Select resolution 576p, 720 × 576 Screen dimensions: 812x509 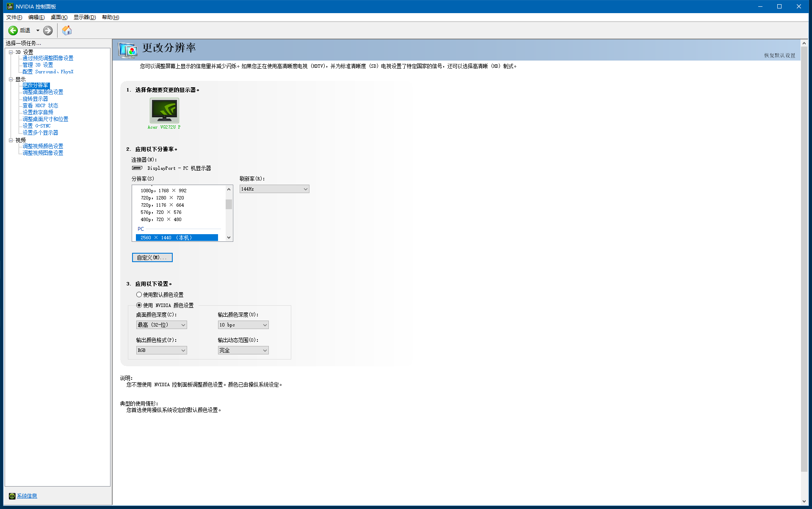click(161, 212)
